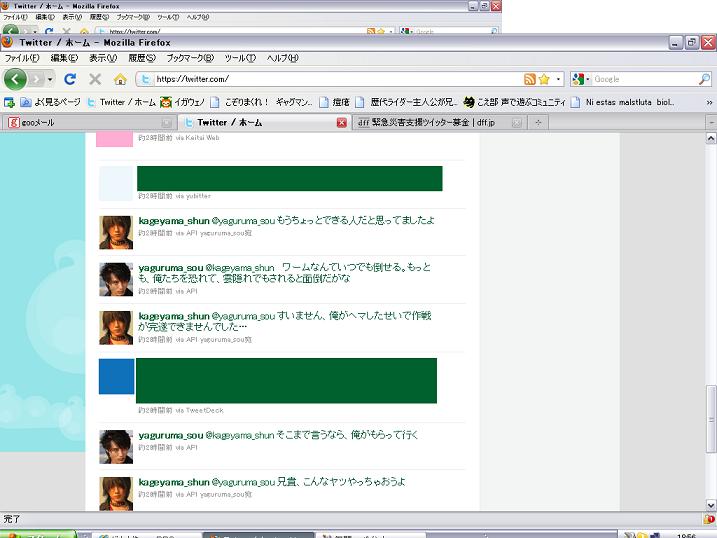The width and height of the screenshot is (717, 538).
Task: Click the first bookmarks toolbar icon with green arrow
Action: [x=9, y=102]
